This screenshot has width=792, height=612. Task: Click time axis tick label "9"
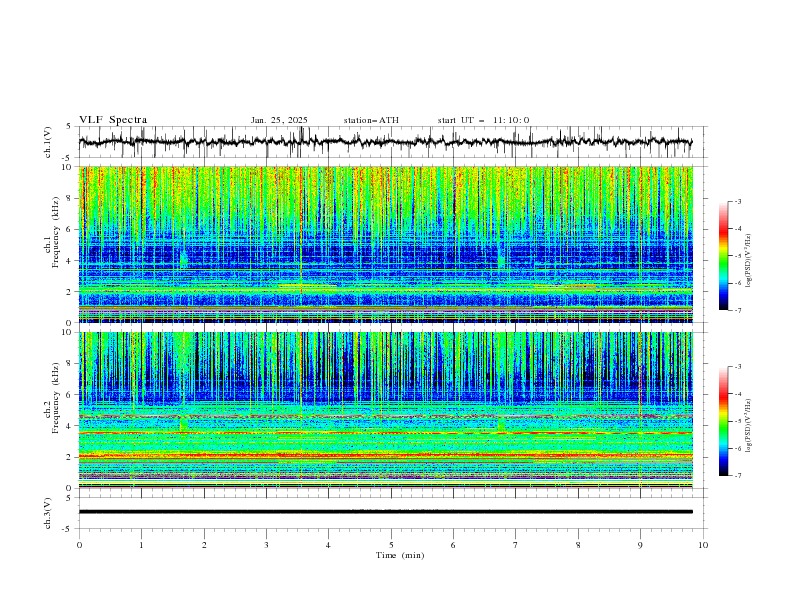point(640,545)
